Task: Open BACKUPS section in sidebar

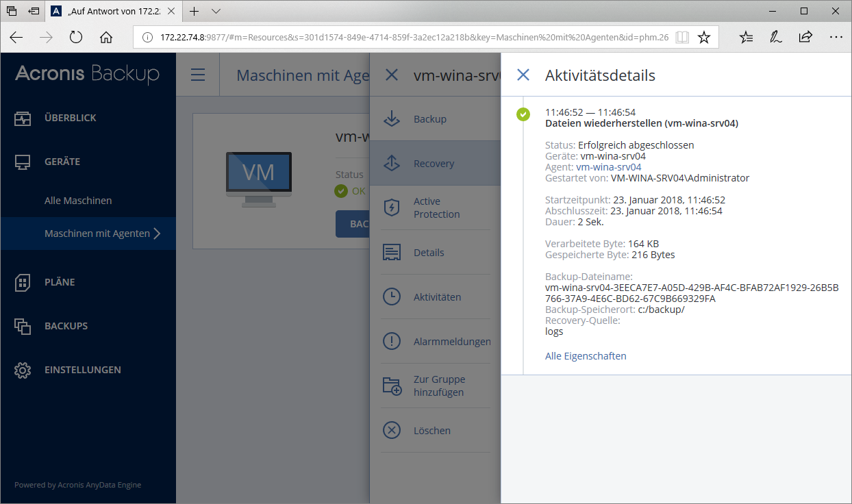Action: point(66,326)
